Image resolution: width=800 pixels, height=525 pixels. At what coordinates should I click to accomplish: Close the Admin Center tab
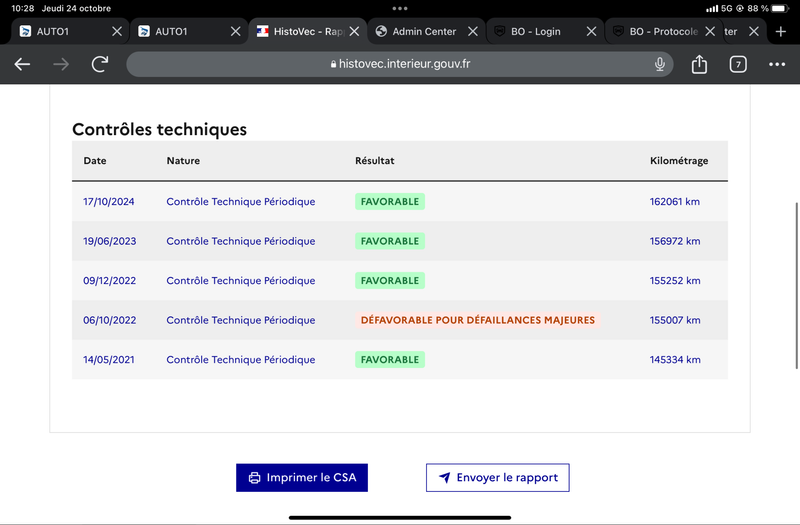coord(473,32)
